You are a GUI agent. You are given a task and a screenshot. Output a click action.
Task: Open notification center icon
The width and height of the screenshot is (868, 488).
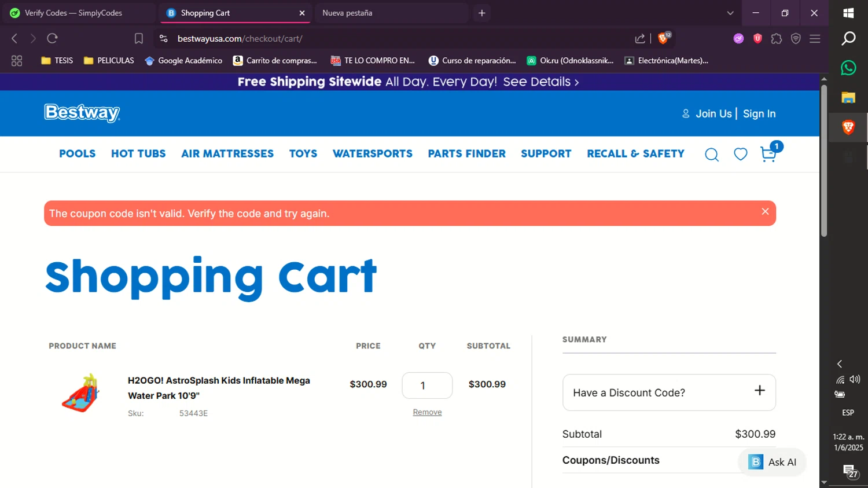[x=849, y=471]
